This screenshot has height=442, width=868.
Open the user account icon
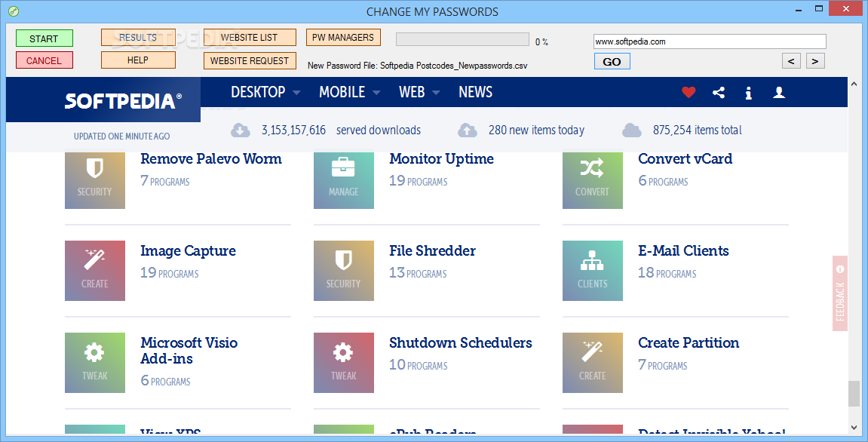[779, 93]
